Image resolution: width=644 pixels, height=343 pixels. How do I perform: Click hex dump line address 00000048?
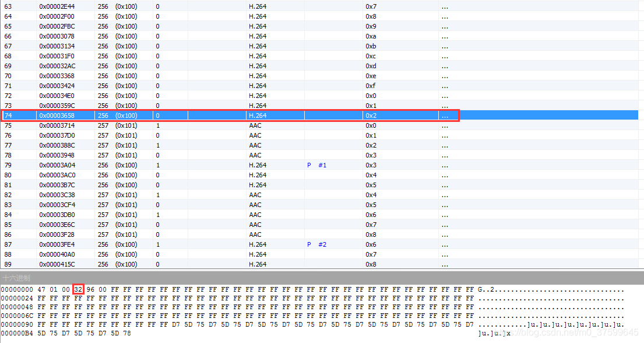click(x=17, y=307)
